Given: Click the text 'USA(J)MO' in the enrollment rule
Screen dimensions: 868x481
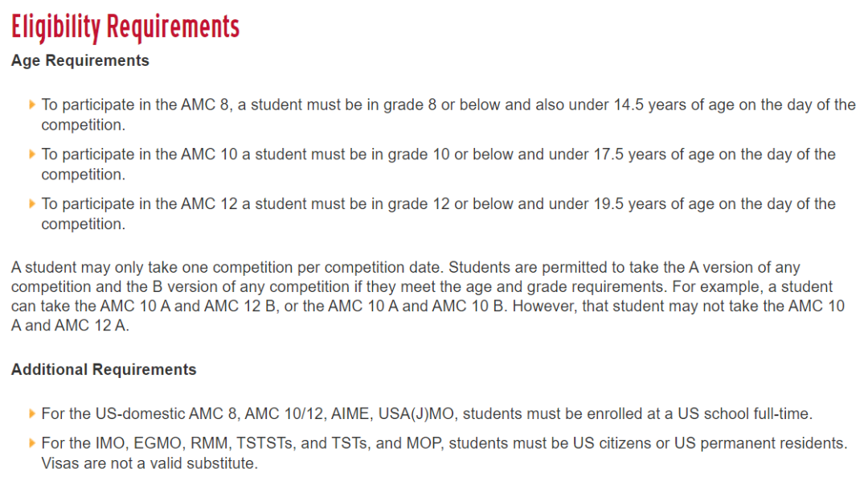Looking at the screenshot, I should (416, 414).
